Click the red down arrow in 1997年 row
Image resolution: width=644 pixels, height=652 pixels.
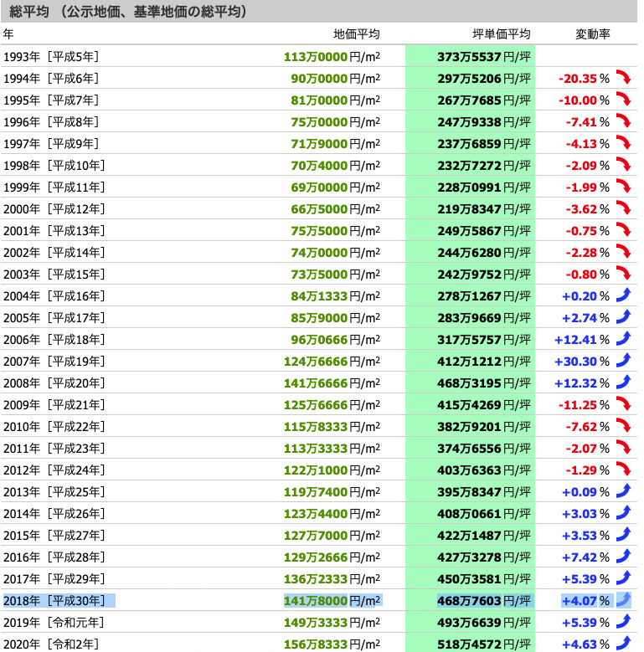623,143
